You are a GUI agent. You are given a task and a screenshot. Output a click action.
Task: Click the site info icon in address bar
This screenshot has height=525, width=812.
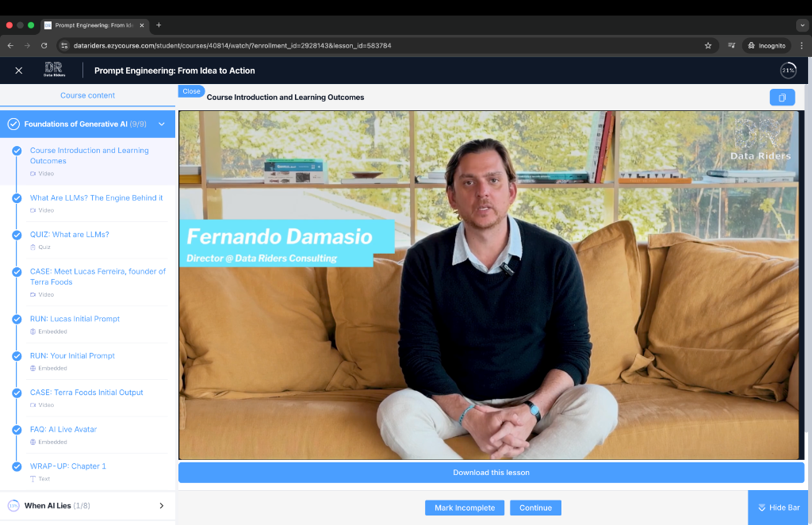point(64,45)
